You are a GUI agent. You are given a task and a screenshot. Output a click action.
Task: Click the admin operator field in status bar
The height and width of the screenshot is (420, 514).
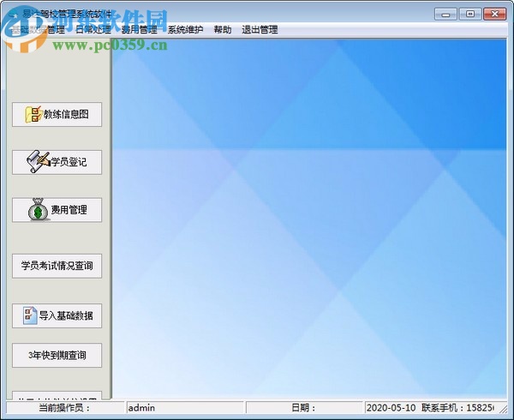[x=185, y=408]
